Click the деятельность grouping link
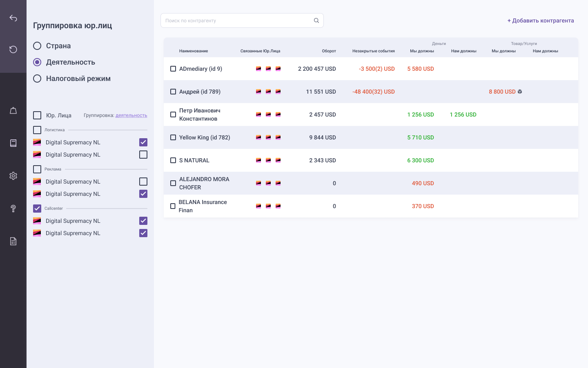This screenshot has height=368, width=588. pos(131,115)
